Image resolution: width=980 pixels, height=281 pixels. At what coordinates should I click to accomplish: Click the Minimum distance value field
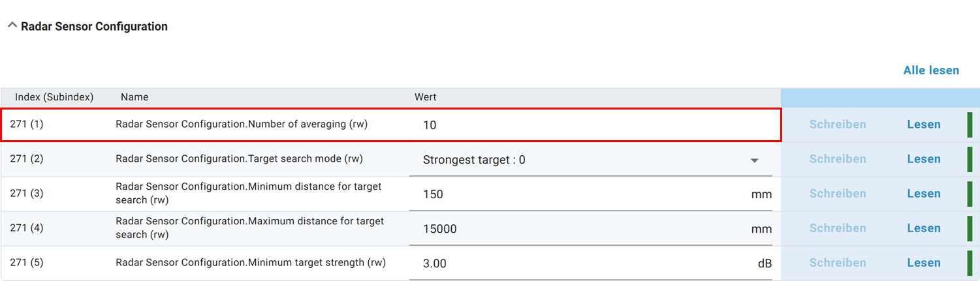tap(581, 194)
